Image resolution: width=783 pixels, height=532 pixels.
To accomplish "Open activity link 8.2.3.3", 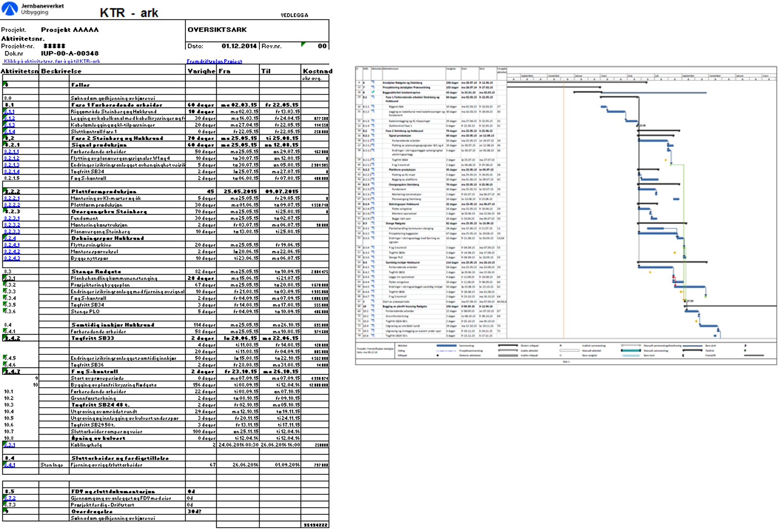I will pyautogui.click(x=12, y=232).
